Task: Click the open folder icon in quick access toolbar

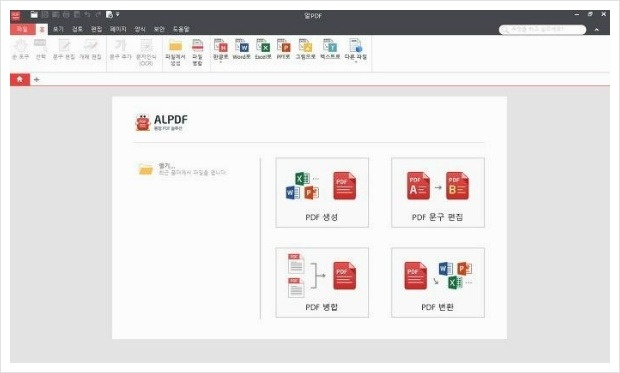Action: [34, 15]
